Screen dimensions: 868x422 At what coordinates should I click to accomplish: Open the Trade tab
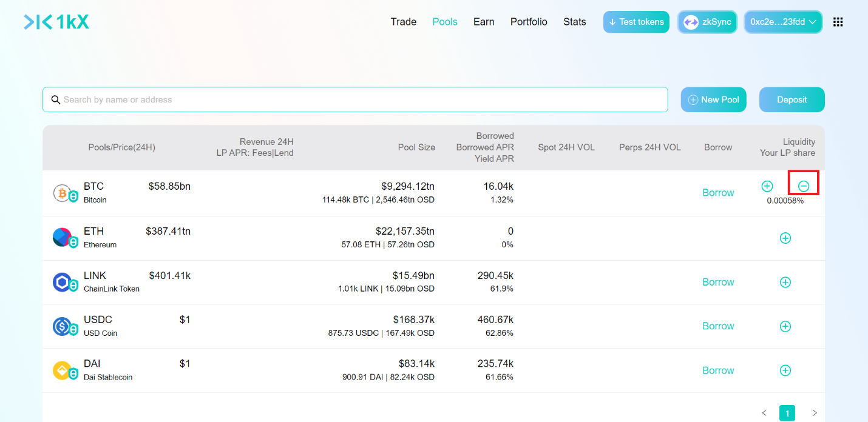[x=404, y=22]
